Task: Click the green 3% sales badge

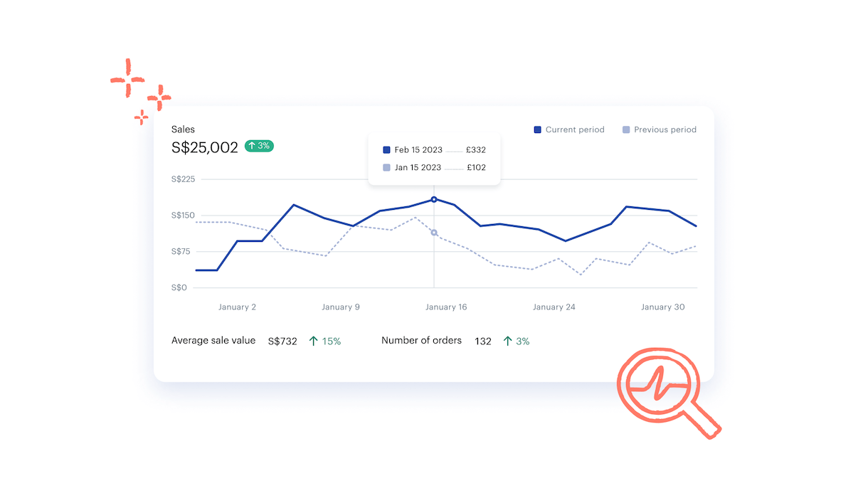Action: [259, 146]
